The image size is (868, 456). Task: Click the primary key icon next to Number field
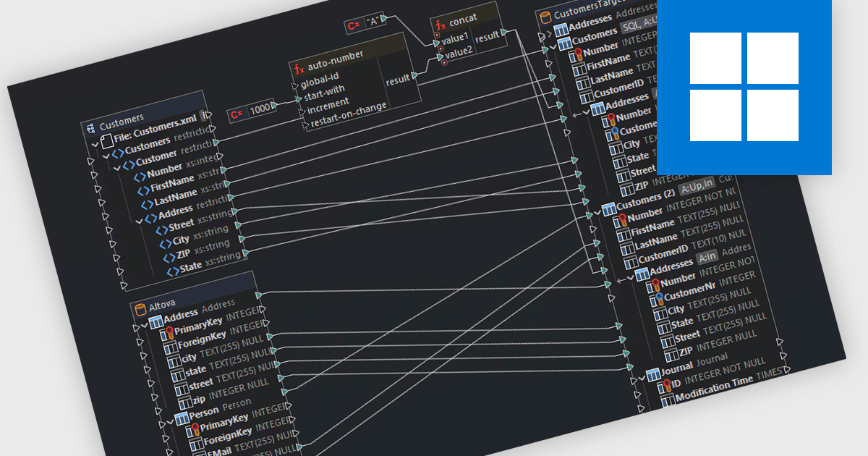tap(578, 52)
